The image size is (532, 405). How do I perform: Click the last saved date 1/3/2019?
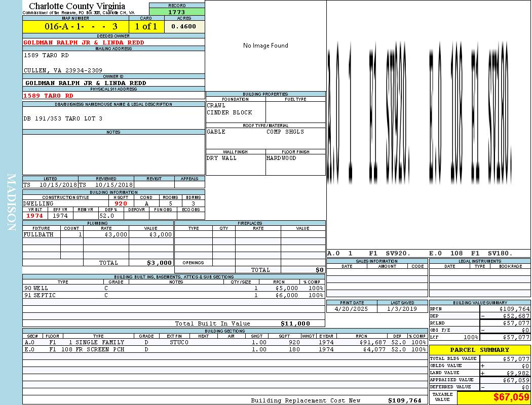(402, 309)
